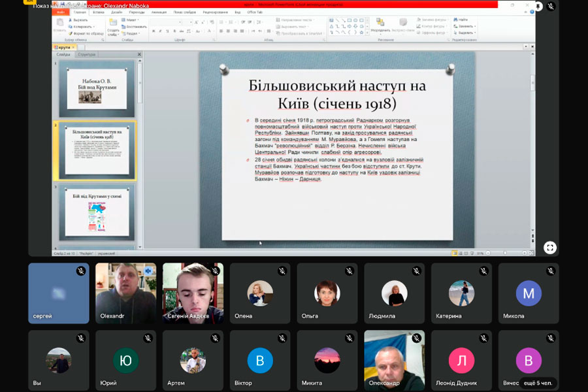Click the zoom out minus icon

point(487,253)
